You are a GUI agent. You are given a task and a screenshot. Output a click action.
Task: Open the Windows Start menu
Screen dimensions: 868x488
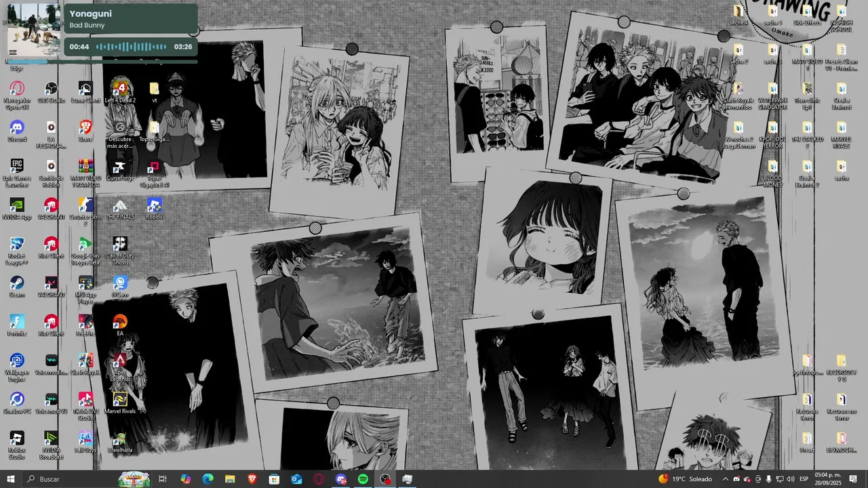click(x=11, y=479)
